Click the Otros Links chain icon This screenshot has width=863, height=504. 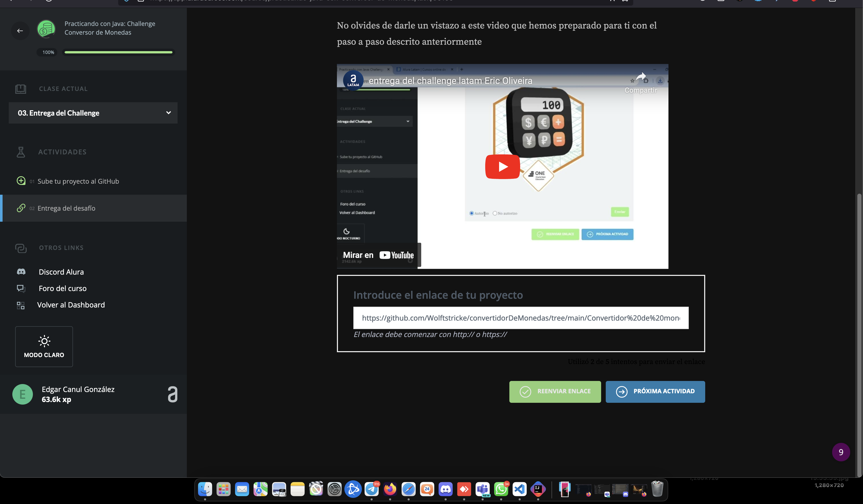coord(21,248)
